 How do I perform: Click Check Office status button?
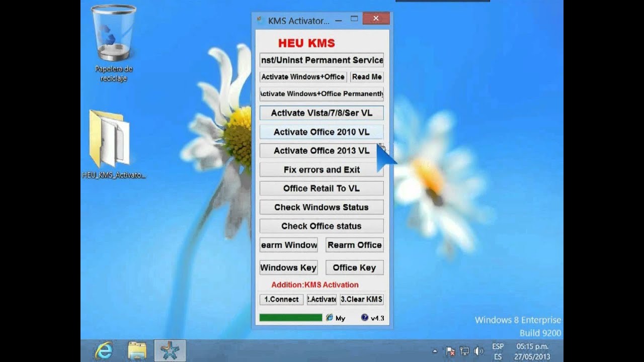321,226
